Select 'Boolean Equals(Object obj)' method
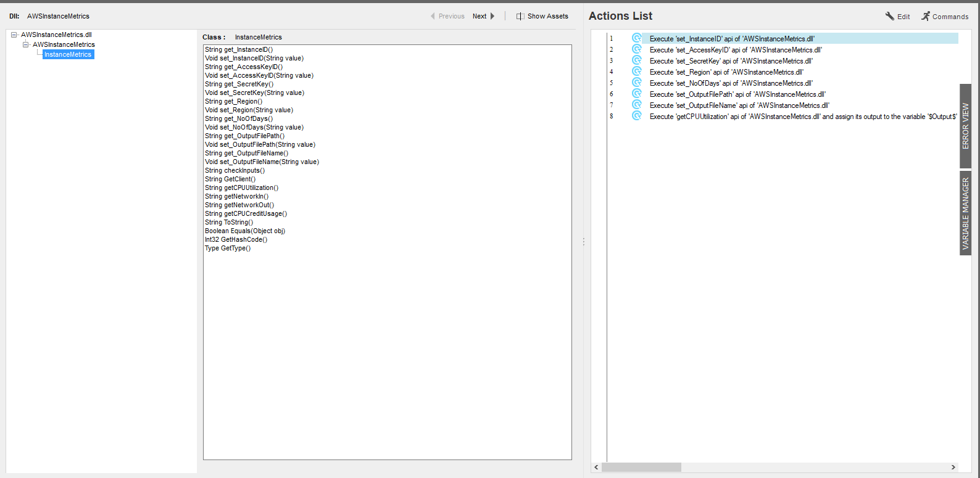The height and width of the screenshot is (478, 980). point(245,231)
